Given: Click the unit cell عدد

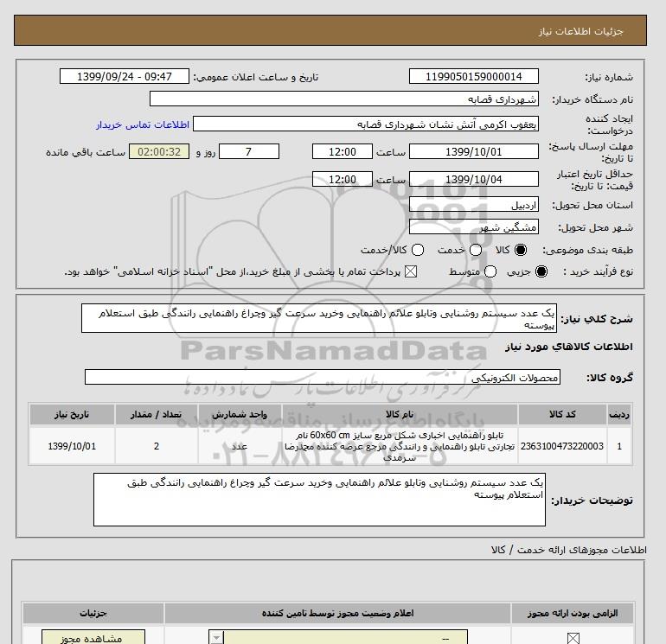Looking at the screenshot, I should point(240,446).
